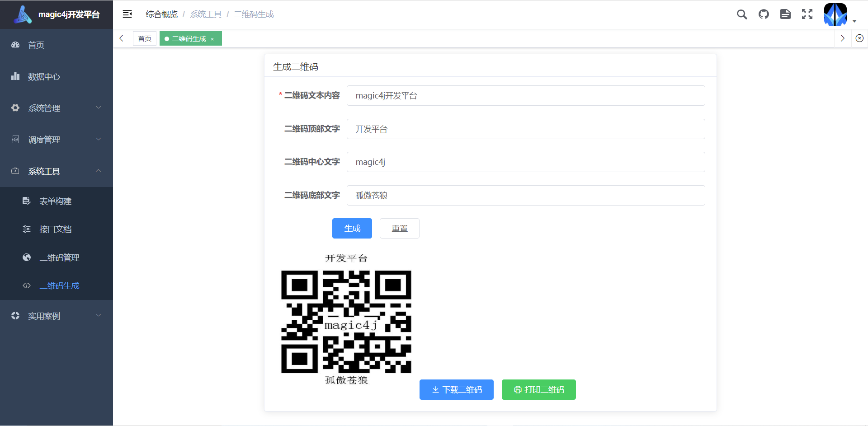Image resolution: width=868 pixels, height=426 pixels.
Task: Click the 二维码生成 breadcrumb text
Action: pyautogui.click(x=254, y=14)
